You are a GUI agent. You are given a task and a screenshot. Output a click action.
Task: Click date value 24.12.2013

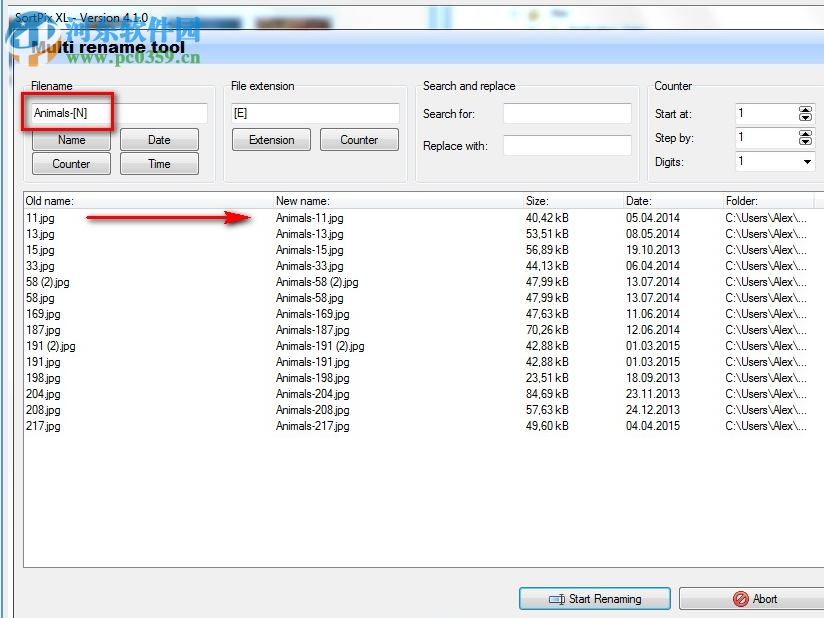coord(653,410)
